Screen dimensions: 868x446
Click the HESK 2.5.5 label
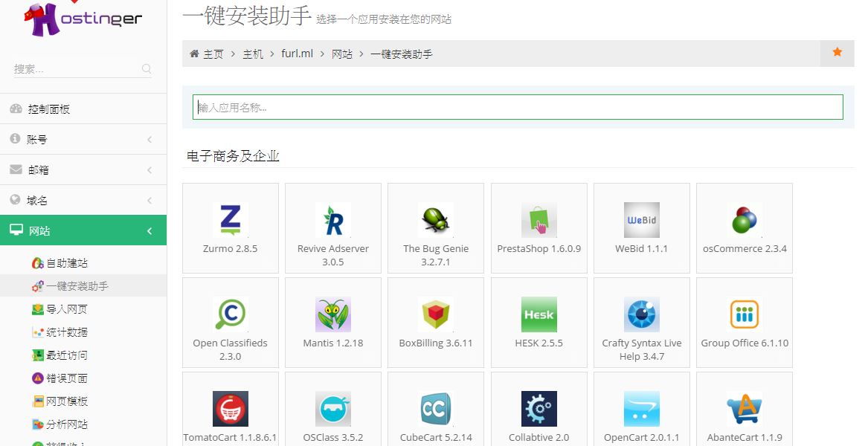539,343
